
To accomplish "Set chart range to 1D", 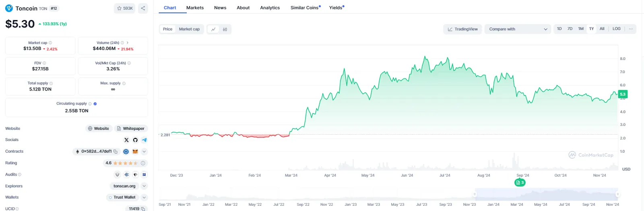I will pyautogui.click(x=559, y=29).
